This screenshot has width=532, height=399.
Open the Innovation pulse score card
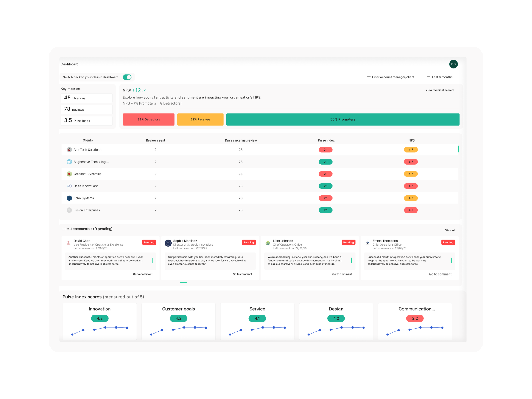[x=99, y=321]
